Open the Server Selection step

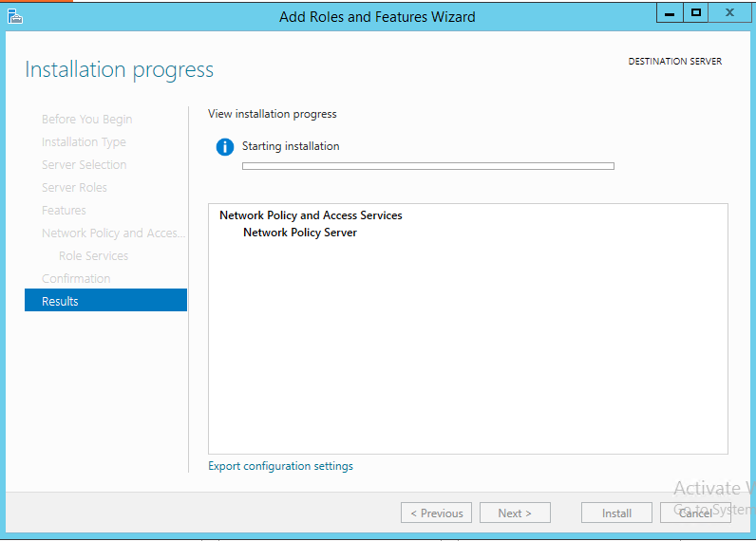point(84,165)
